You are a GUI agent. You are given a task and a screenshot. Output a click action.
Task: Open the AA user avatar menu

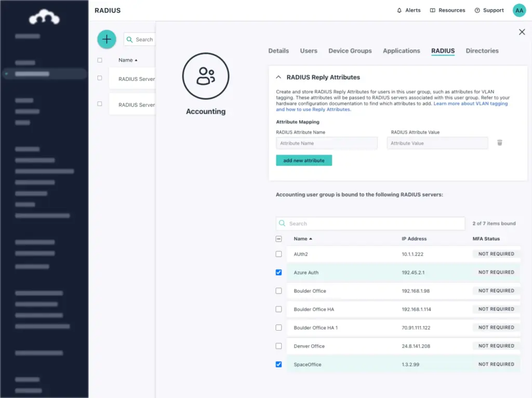[x=519, y=10]
